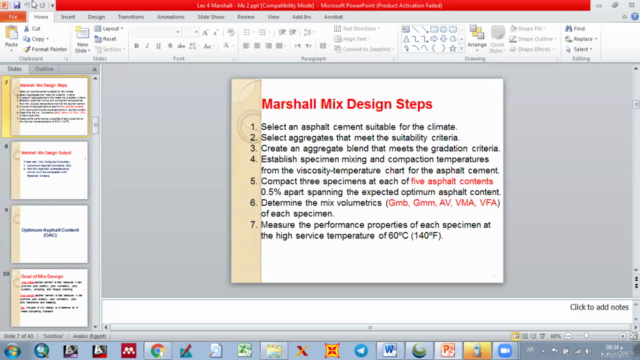Switch to the Design ribbon tab

tap(96, 17)
